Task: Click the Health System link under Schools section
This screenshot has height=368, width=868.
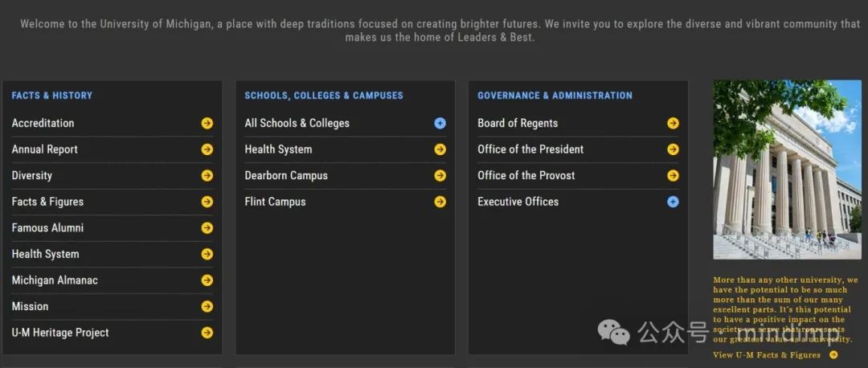Action: pos(278,149)
